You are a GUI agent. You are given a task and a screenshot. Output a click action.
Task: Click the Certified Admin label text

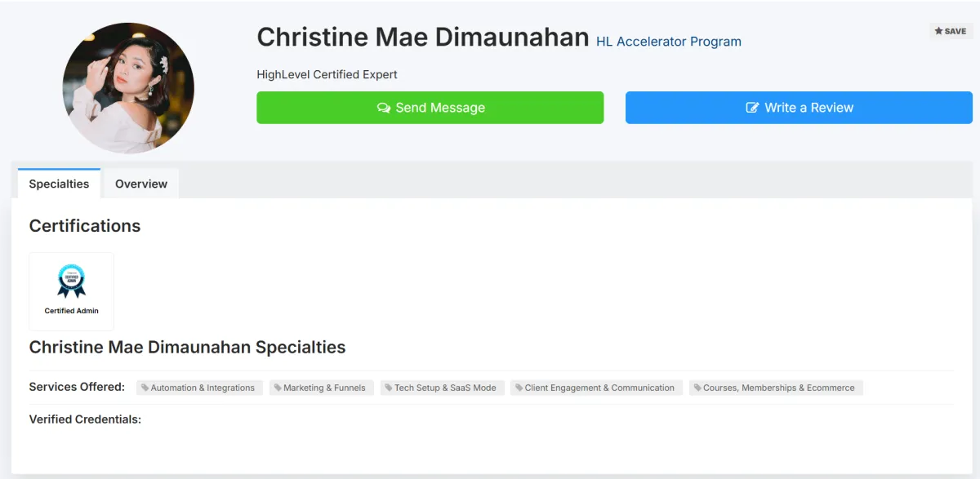point(71,311)
